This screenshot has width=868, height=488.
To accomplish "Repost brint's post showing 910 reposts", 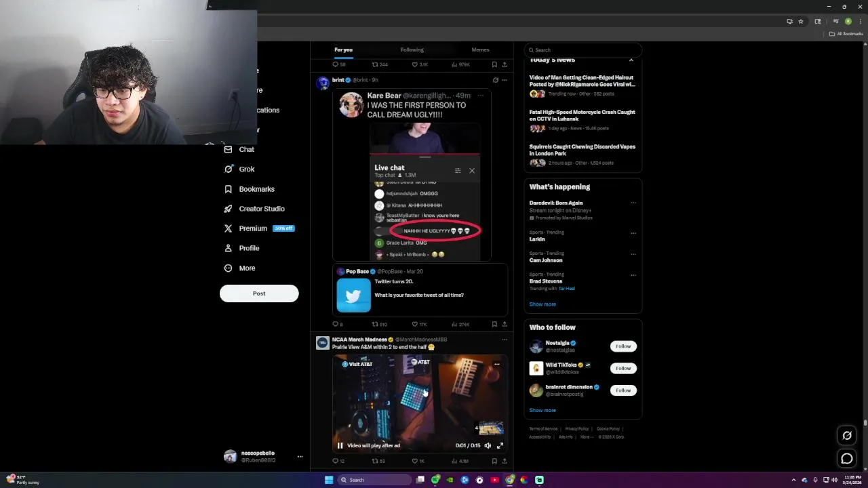I will tap(379, 325).
